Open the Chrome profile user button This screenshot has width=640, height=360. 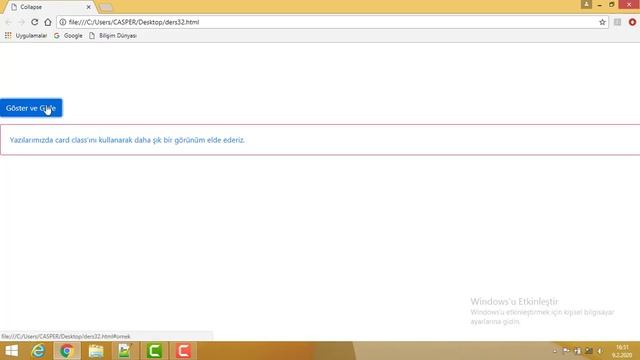click(586, 4)
